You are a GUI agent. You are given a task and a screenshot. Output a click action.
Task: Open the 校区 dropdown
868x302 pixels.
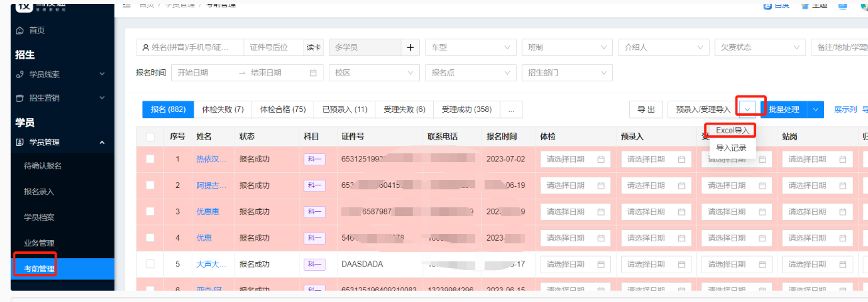374,73
